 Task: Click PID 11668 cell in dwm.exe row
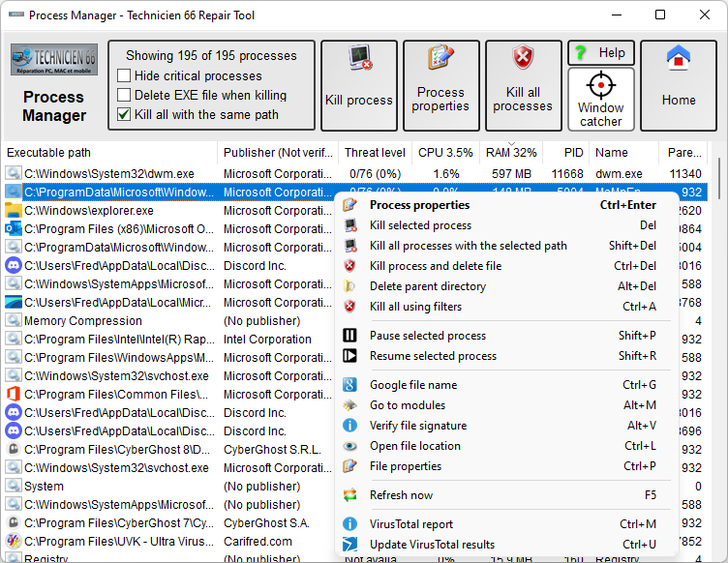tap(567, 173)
